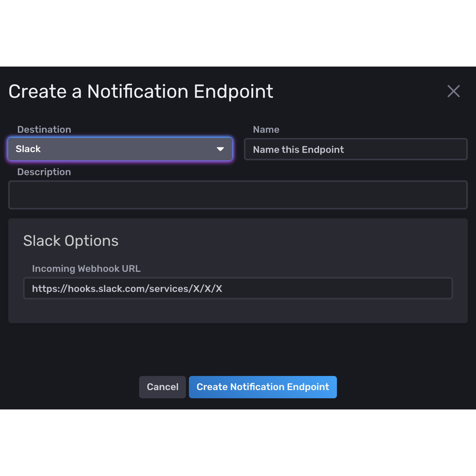Click the Slack Options heading

tap(71, 241)
